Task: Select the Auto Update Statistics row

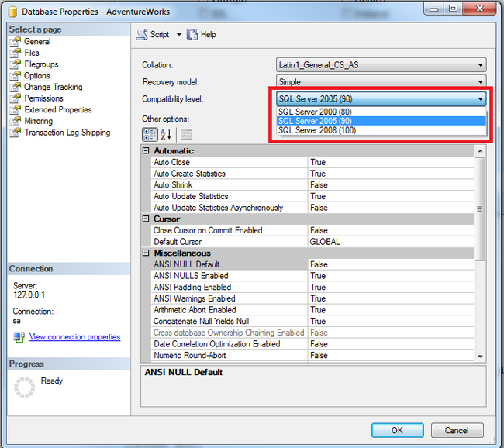Action: [x=312, y=196]
